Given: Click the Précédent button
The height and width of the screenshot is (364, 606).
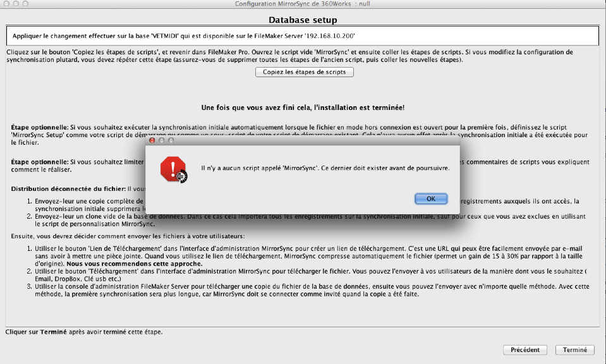Looking at the screenshot, I should (525, 349).
